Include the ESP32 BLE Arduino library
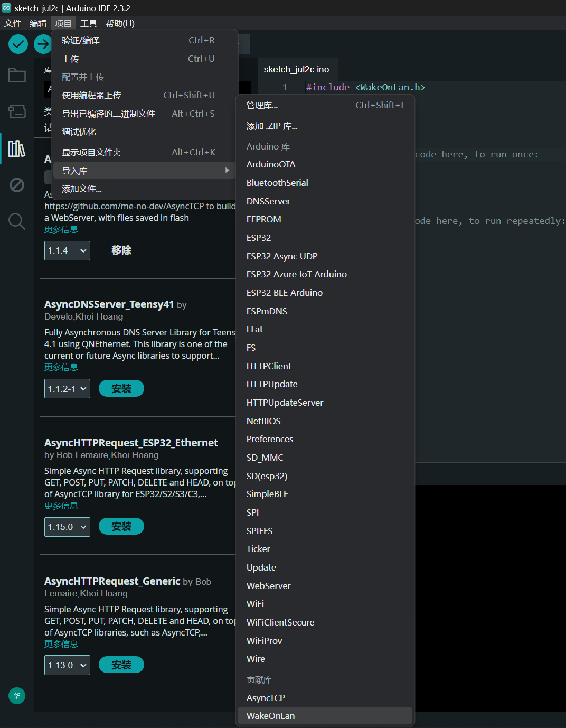This screenshot has height=728, width=566. pyautogui.click(x=325, y=293)
